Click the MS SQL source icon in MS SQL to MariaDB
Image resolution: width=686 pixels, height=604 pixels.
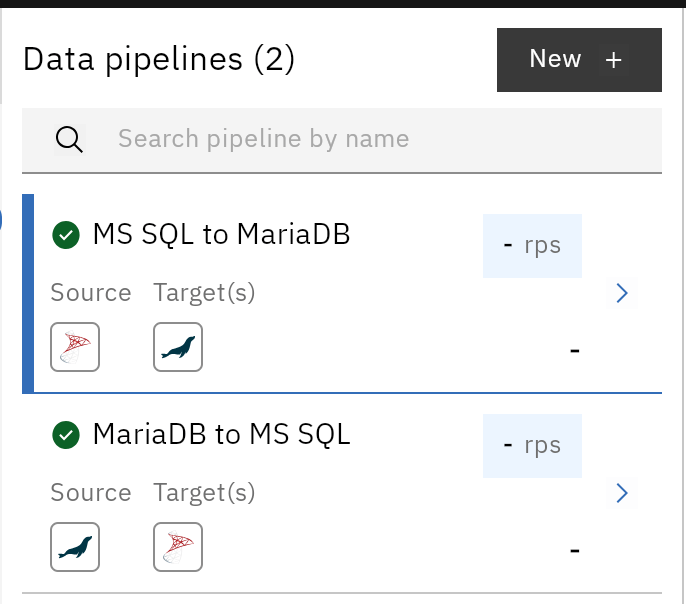[75, 347]
